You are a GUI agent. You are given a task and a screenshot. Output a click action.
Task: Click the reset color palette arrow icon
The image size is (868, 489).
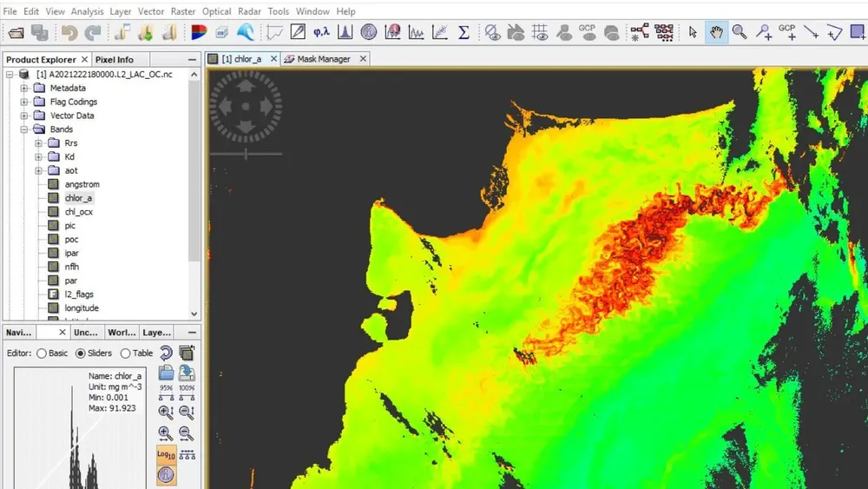point(165,353)
